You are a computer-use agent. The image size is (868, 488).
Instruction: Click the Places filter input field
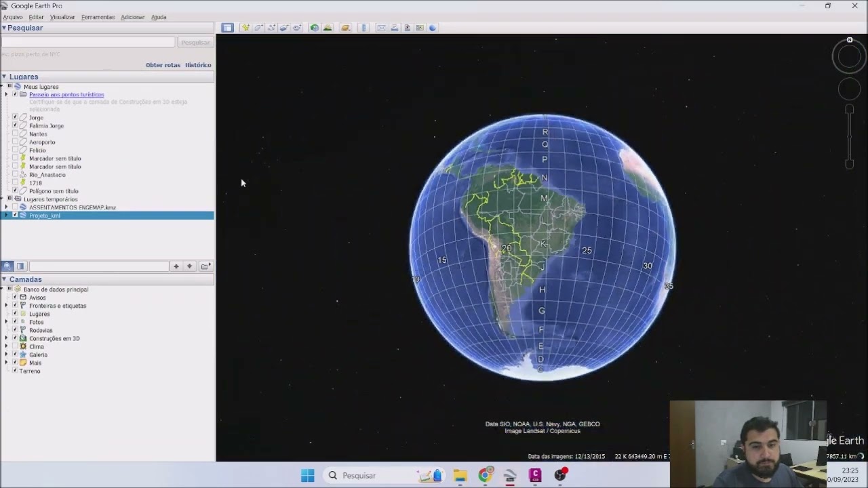tap(99, 266)
